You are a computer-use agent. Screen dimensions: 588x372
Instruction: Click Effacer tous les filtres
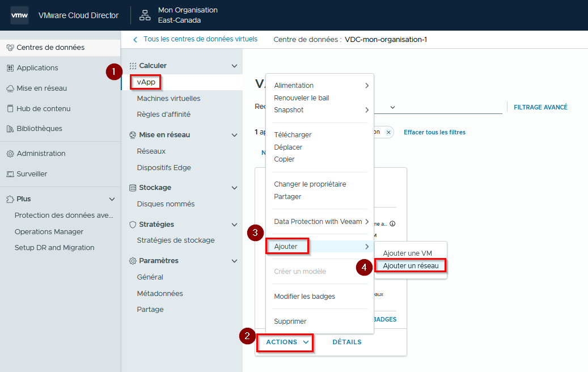435,132
